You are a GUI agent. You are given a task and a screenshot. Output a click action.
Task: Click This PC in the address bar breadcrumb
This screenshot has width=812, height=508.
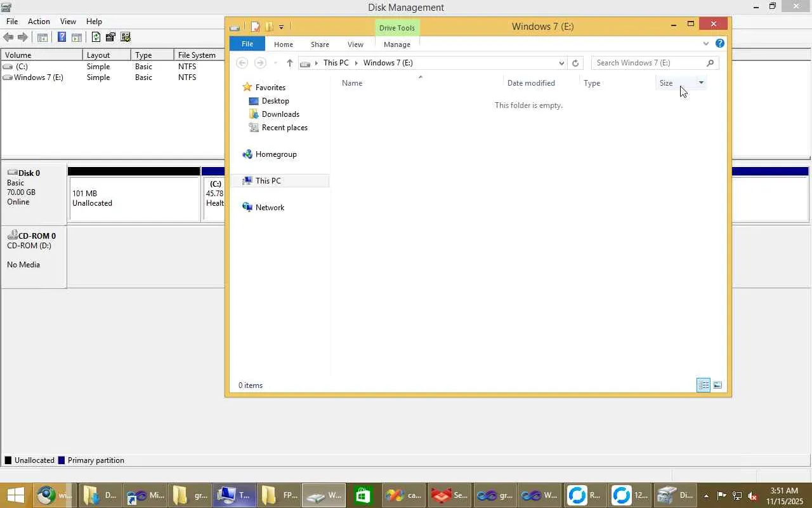(x=336, y=63)
